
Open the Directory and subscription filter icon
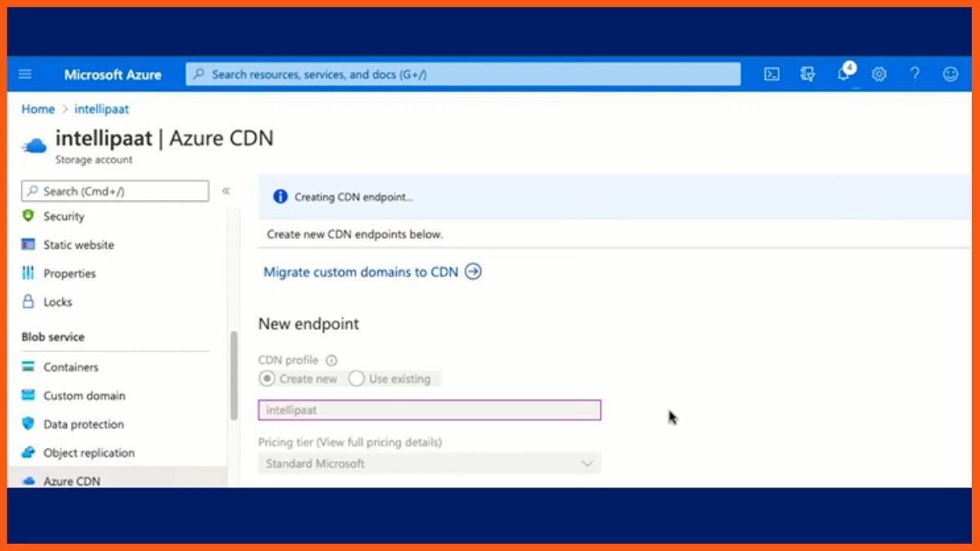pyautogui.click(x=808, y=74)
